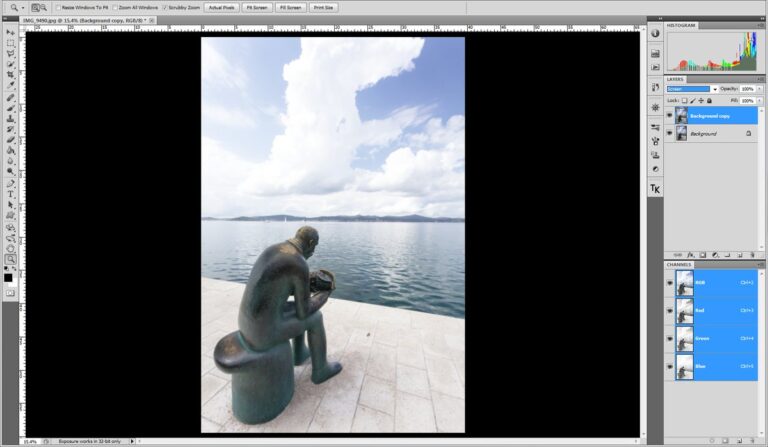Select the Path Selection tool
768x447 pixels.
(x=10, y=205)
